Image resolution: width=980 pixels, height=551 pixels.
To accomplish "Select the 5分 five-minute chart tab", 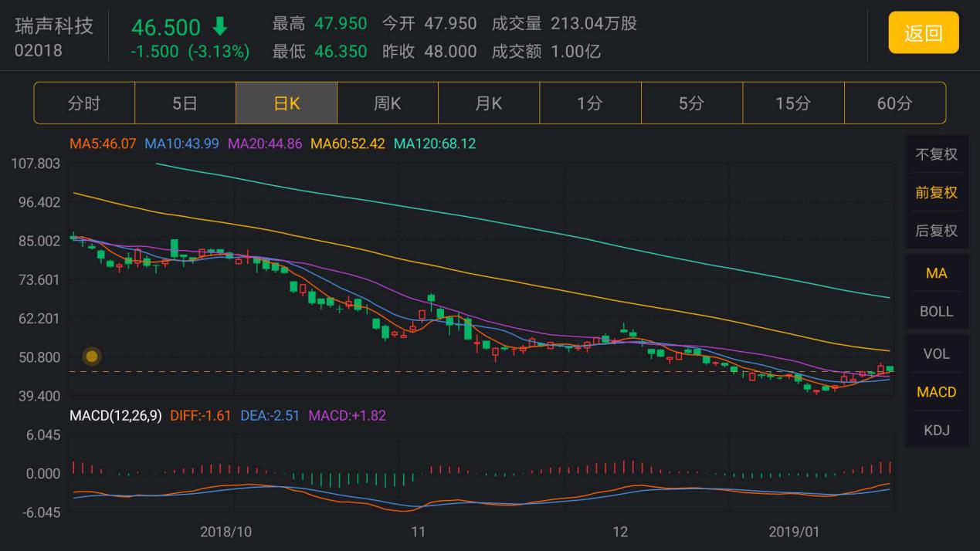I will coord(690,103).
